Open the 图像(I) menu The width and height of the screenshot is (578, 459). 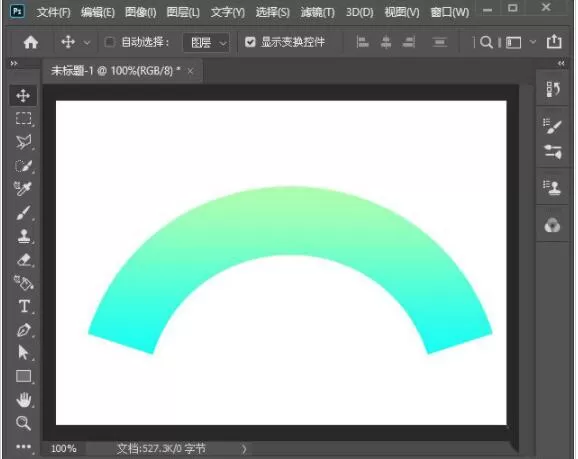click(140, 13)
